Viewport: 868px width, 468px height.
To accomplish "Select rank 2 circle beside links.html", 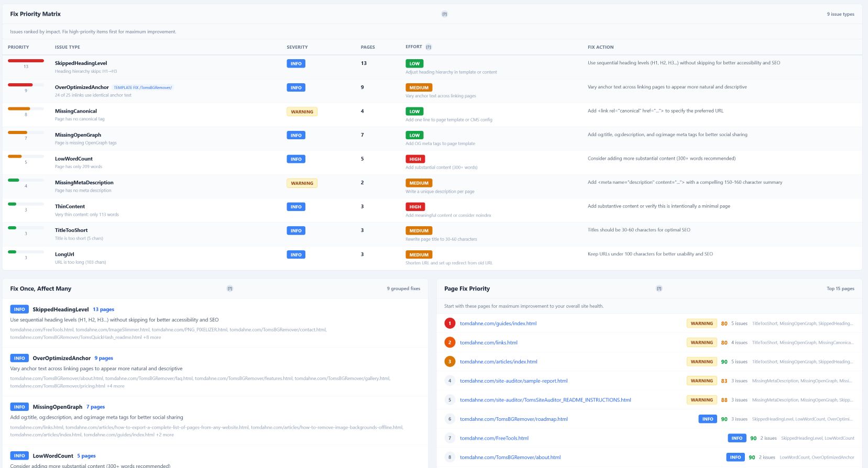I will (449, 342).
